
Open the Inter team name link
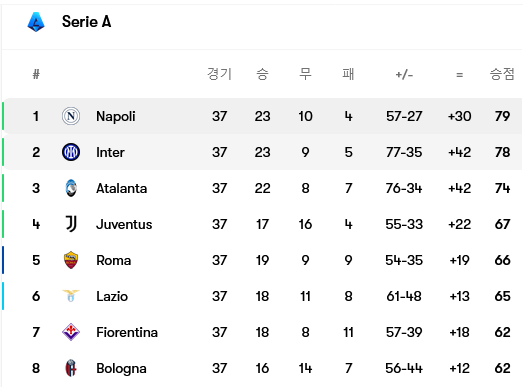pyautogui.click(x=110, y=152)
